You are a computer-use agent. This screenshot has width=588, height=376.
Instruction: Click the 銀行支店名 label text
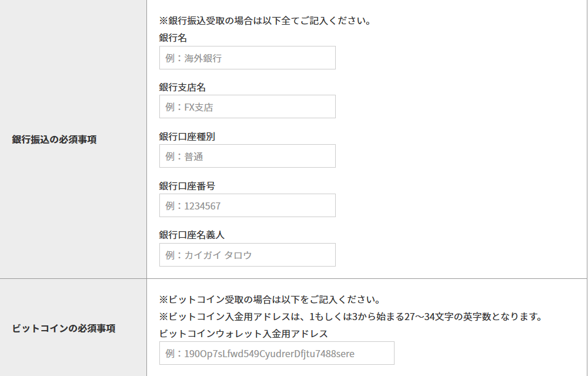(182, 88)
